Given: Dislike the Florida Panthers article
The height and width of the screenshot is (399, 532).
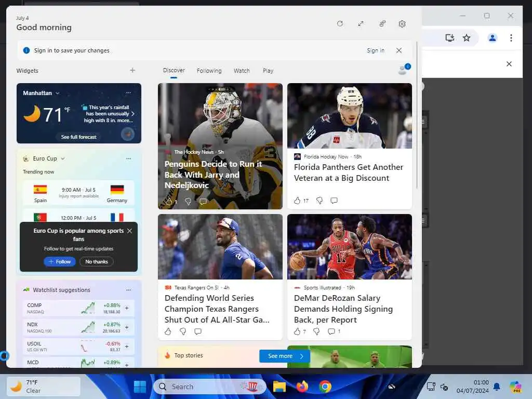Looking at the screenshot, I should [x=320, y=201].
